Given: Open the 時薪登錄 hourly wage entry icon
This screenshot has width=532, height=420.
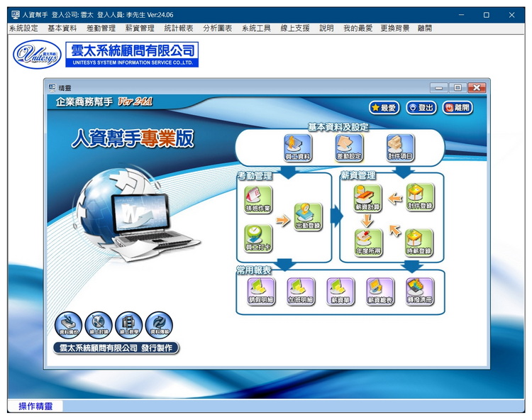Looking at the screenshot, I should [x=419, y=242].
